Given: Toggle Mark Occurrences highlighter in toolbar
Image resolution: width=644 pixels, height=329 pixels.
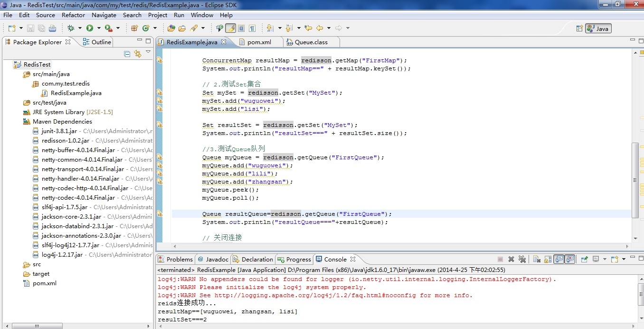Looking at the screenshot, I should point(230,29).
